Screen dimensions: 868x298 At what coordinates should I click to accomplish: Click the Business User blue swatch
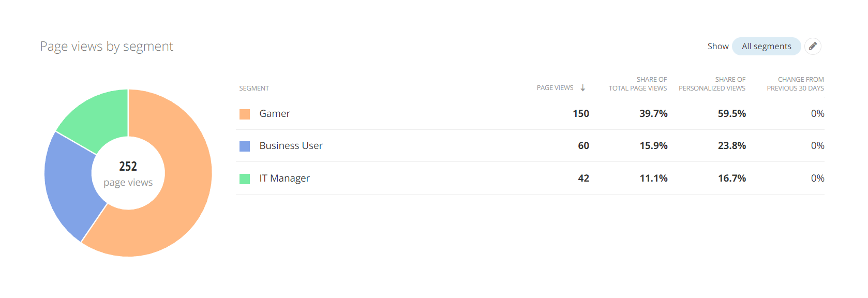245,146
